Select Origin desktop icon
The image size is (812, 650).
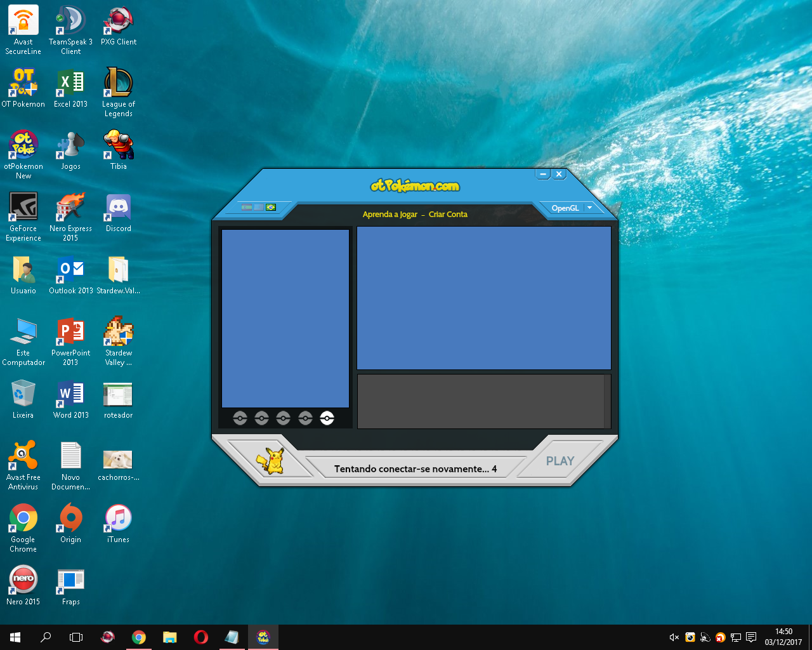71,523
